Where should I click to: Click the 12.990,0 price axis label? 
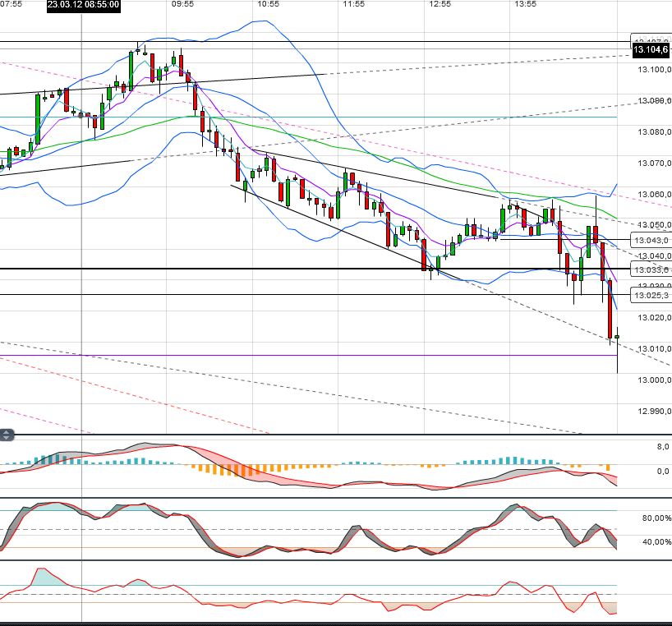(x=654, y=412)
